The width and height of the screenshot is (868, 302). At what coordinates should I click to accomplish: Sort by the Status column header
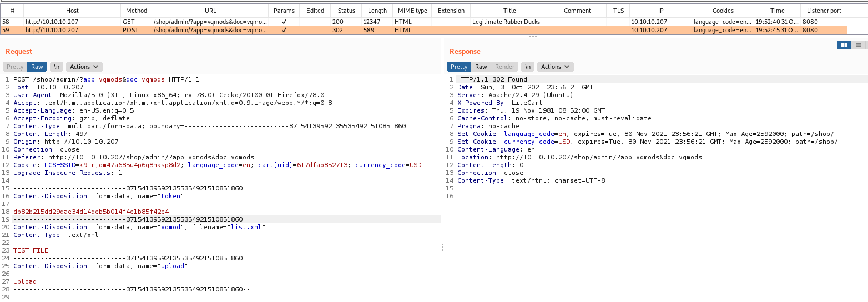click(346, 11)
